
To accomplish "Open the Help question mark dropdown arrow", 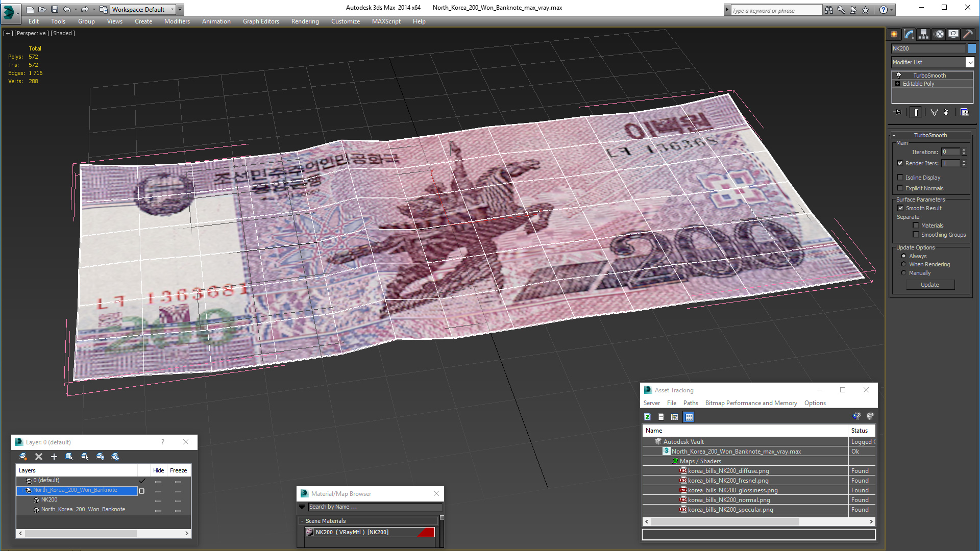I will [x=892, y=10].
